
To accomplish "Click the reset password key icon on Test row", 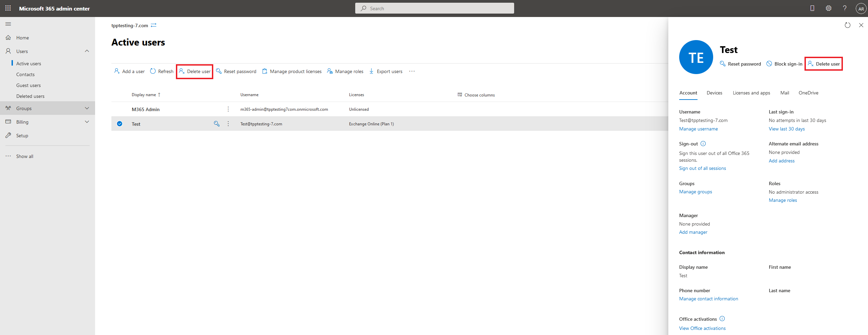I will pos(217,124).
